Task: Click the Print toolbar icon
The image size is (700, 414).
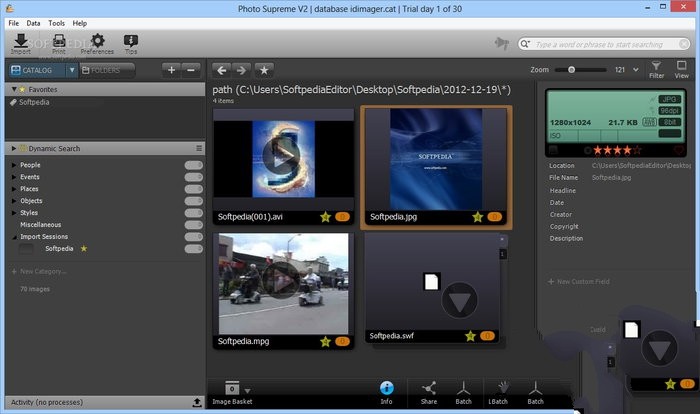Action: [x=59, y=43]
